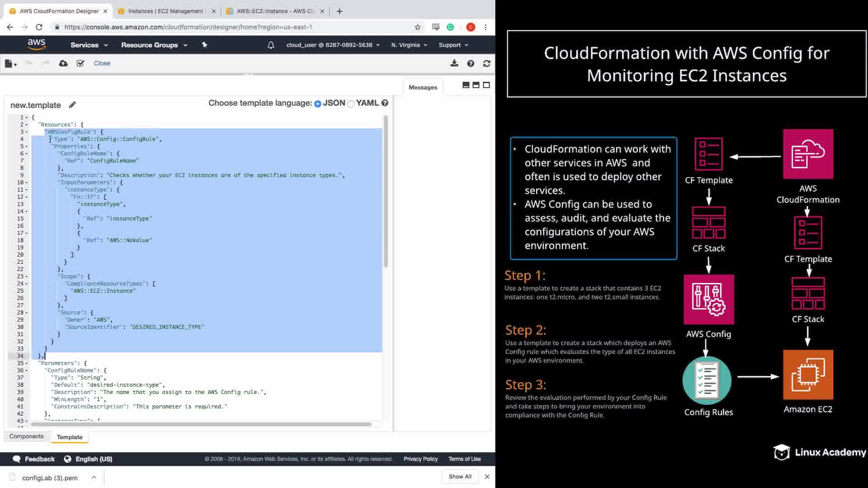Viewport: 868px width, 488px height.
Task: Click the Create stack cloud upload icon
Action: pyautogui.click(x=63, y=63)
